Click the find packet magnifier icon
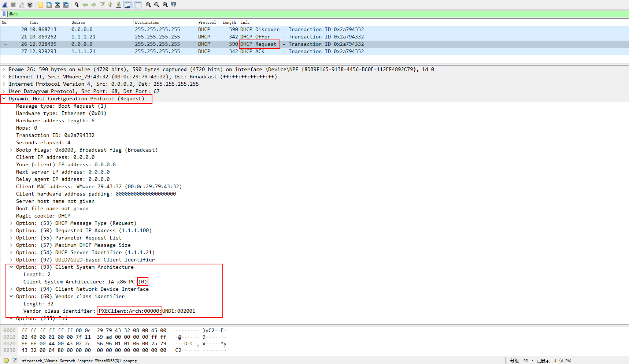 77,5
